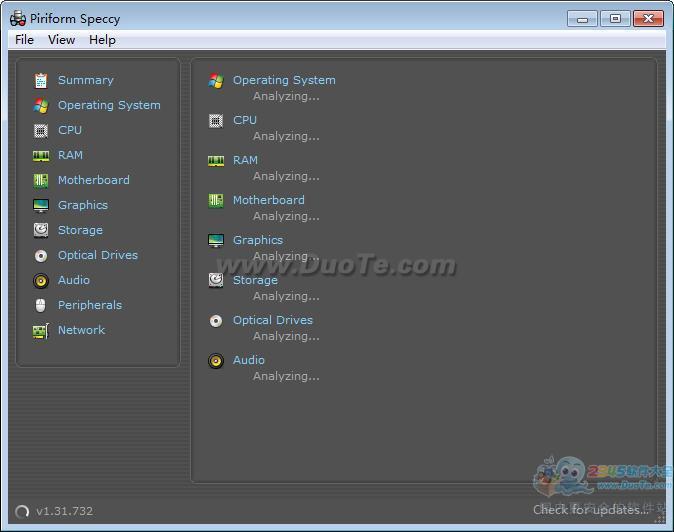
Task: Click the Motherboard icon in sidebar
Action: [41, 180]
